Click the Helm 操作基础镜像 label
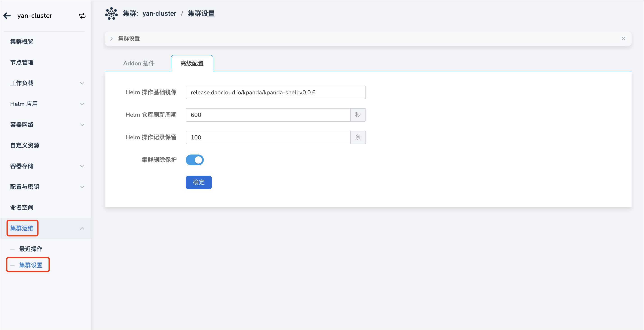Viewport: 644px width, 330px height. [151, 92]
